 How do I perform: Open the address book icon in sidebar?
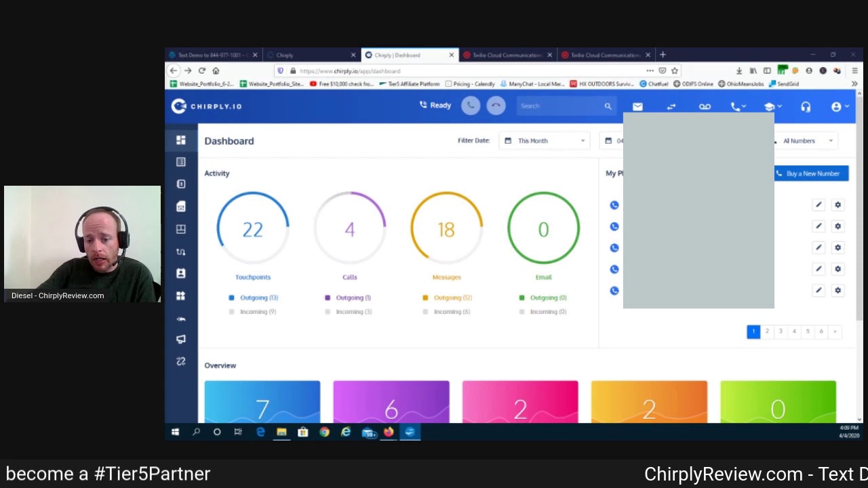(180, 184)
